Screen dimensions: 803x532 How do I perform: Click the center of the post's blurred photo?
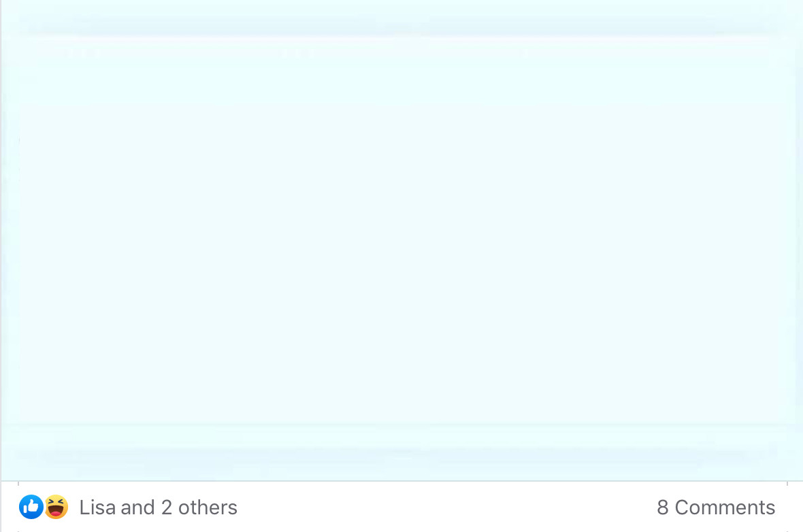pos(402,240)
